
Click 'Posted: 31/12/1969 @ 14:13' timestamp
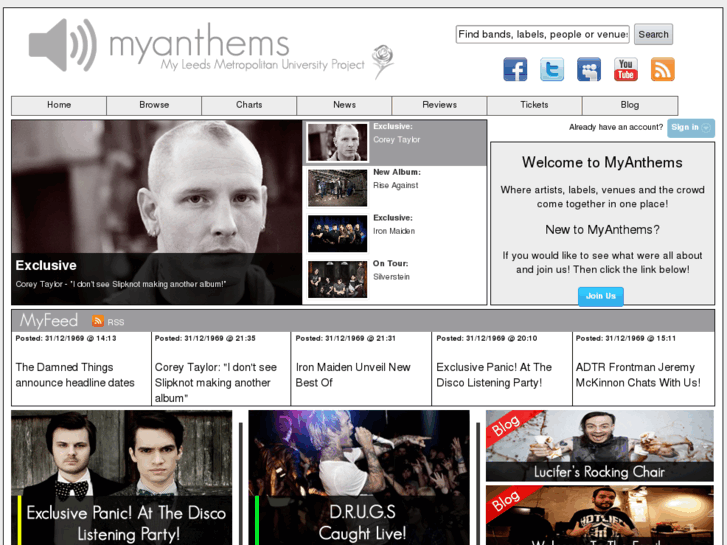click(66, 339)
